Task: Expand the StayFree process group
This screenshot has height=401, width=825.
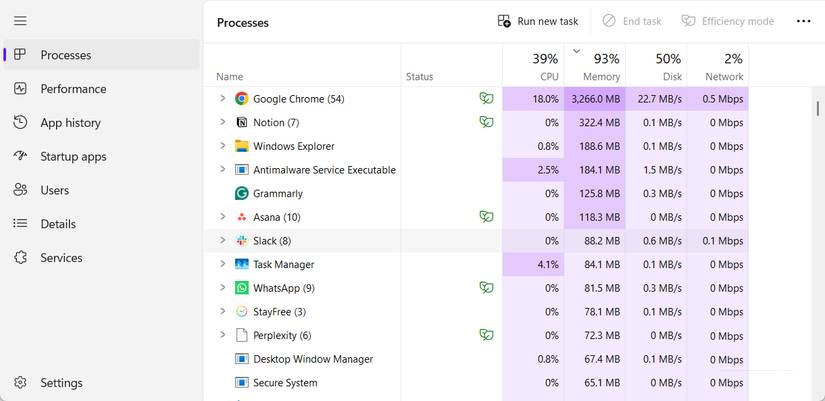Action: click(223, 311)
